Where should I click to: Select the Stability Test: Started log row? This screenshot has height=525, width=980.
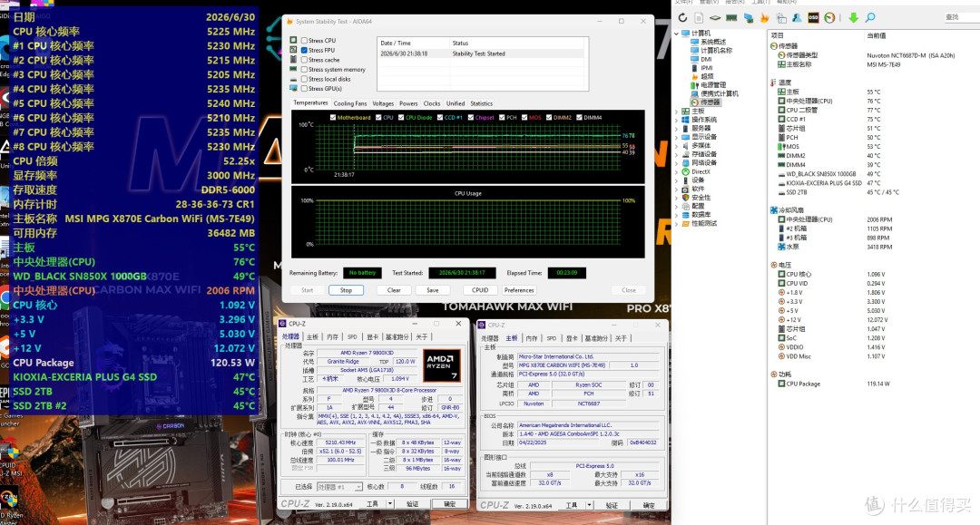point(481,53)
